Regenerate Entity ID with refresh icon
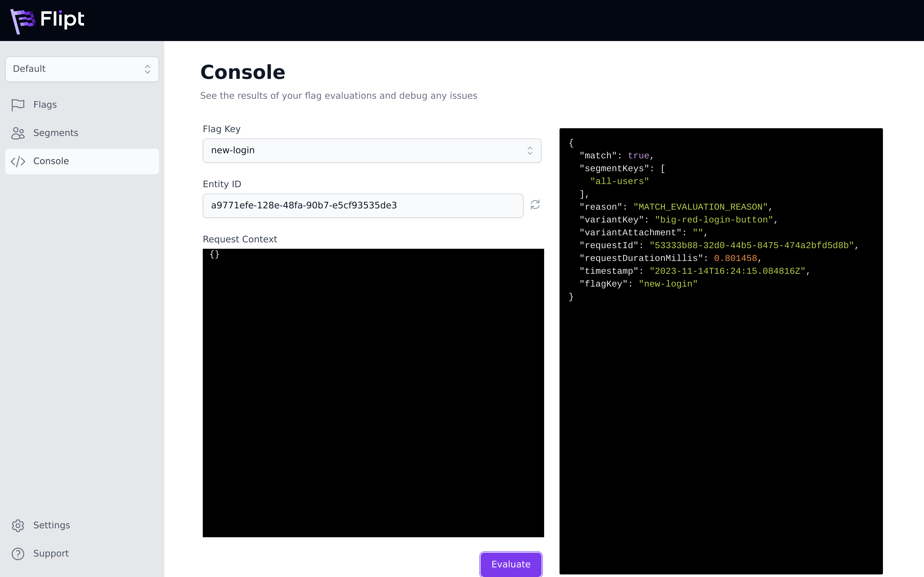The height and width of the screenshot is (577, 924). [x=535, y=205]
